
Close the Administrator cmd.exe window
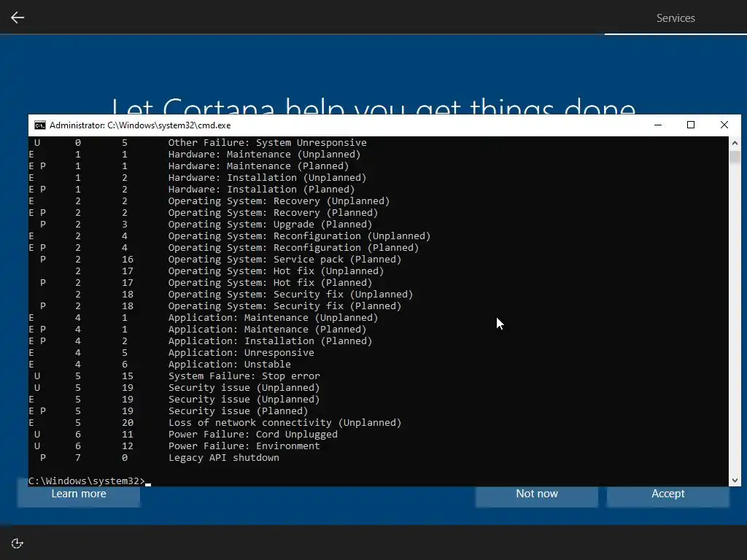pyautogui.click(x=724, y=125)
